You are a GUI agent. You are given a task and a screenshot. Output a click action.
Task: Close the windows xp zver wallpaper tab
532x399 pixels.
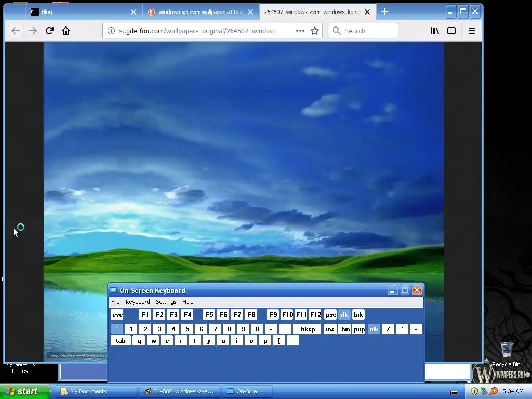point(250,12)
